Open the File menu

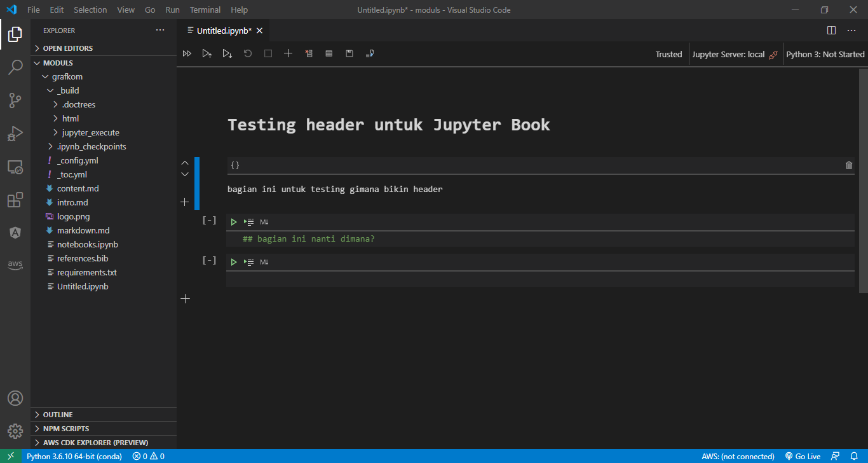tap(34, 10)
